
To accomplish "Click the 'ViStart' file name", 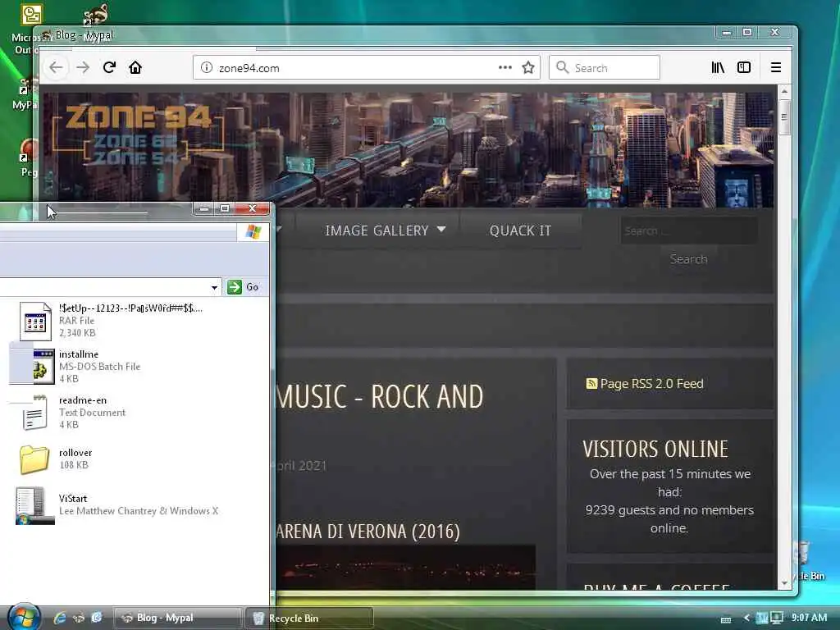I will pyautogui.click(x=73, y=498).
